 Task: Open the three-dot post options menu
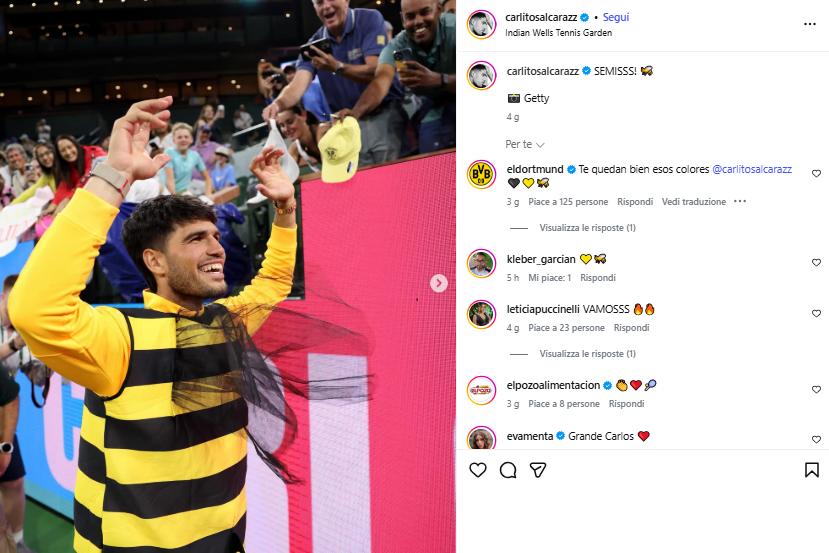click(x=809, y=24)
